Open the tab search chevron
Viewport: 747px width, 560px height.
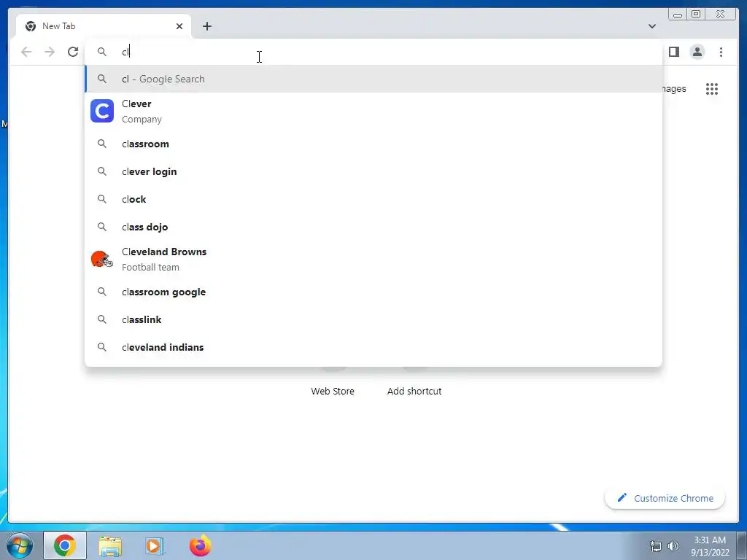[652, 26]
